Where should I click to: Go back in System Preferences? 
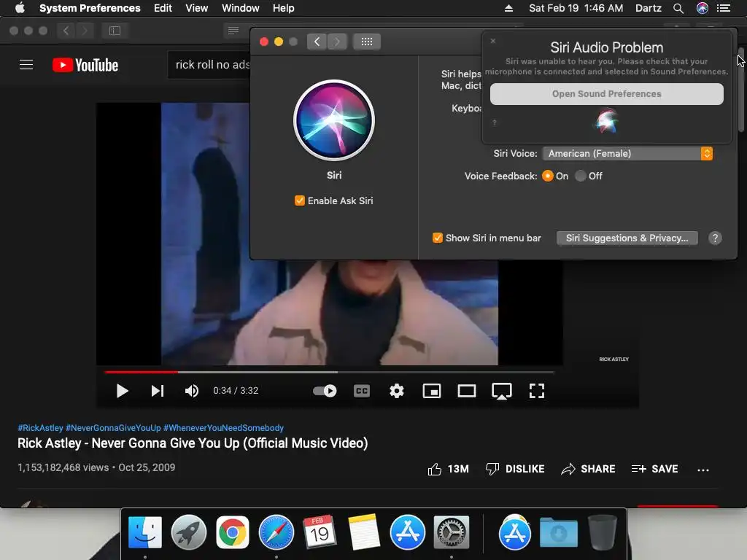click(317, 42)
